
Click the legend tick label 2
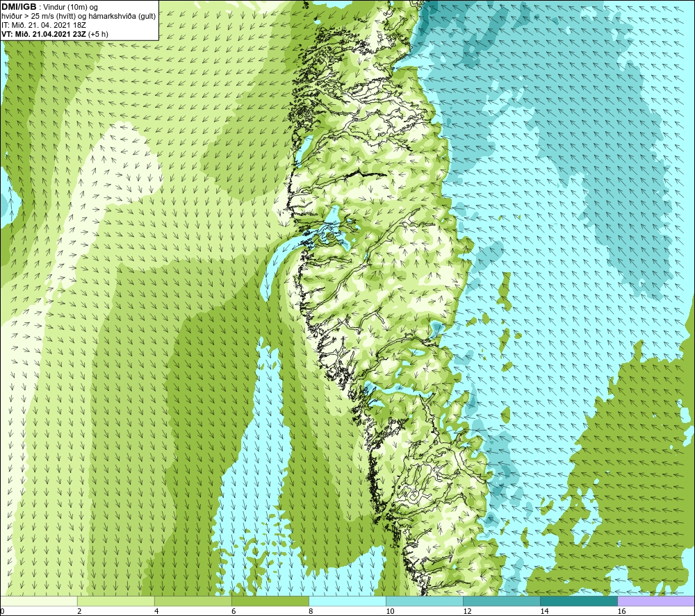coord(79,611)
